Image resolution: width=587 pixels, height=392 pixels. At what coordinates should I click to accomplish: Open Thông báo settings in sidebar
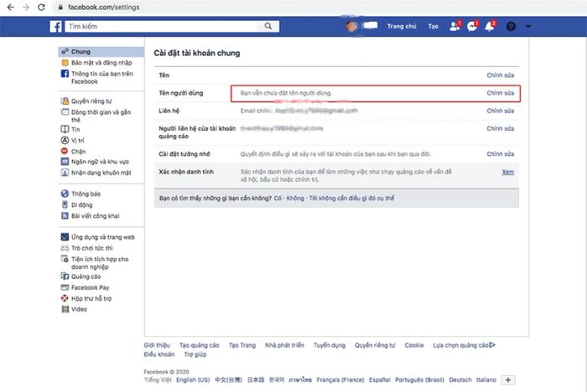tap(86, 193)
